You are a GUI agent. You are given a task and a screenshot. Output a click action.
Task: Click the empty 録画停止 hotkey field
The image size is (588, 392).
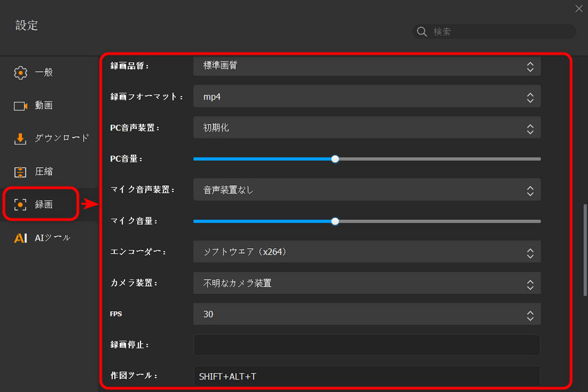pos(367,345)
